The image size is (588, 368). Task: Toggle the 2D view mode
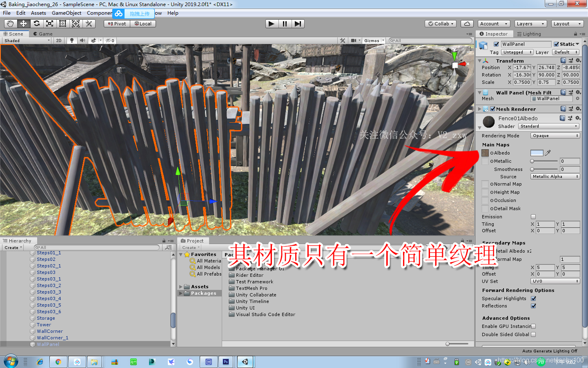[x=59, y=40]
